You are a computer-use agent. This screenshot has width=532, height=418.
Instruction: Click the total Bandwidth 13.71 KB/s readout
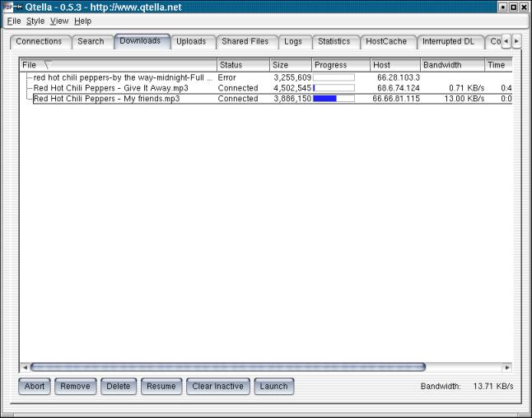pyautogui.click(x=467, y=387)
